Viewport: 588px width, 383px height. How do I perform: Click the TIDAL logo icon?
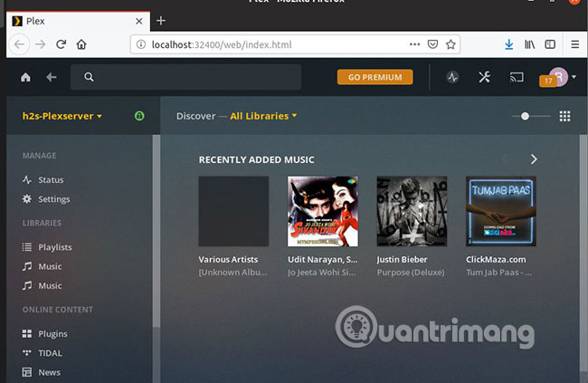click(27, 353)
